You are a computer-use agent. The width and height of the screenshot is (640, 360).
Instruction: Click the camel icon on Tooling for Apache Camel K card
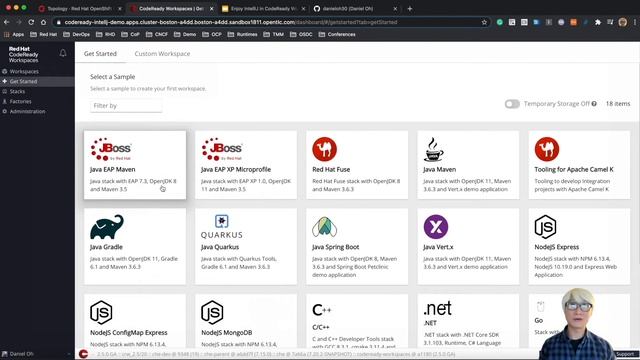click(547, 149)
